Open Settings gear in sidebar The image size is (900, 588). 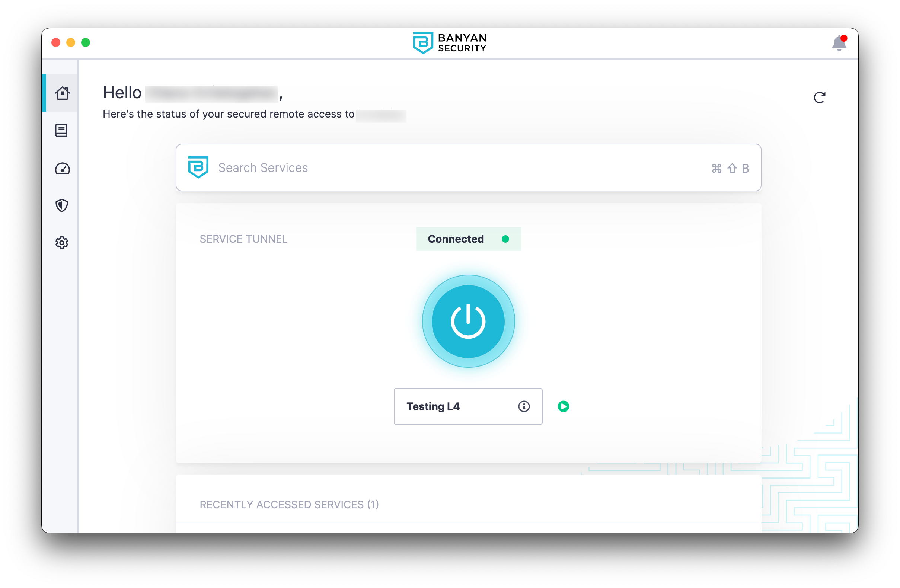62,243
